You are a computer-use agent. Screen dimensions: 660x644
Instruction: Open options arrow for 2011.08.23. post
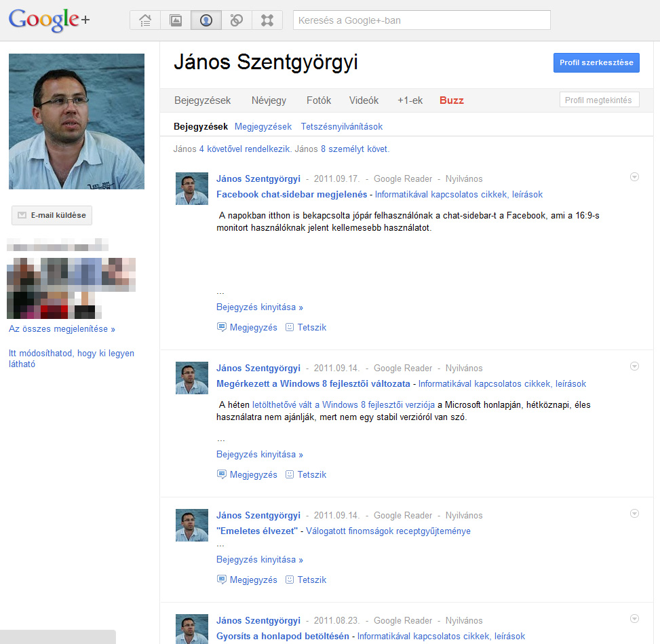click(x=634, y=619)
